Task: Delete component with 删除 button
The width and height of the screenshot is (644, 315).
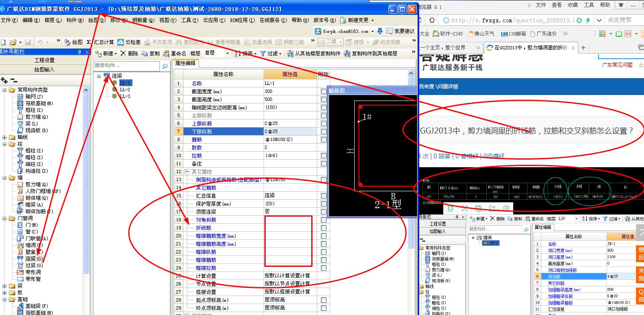Action: pos(129,54)
